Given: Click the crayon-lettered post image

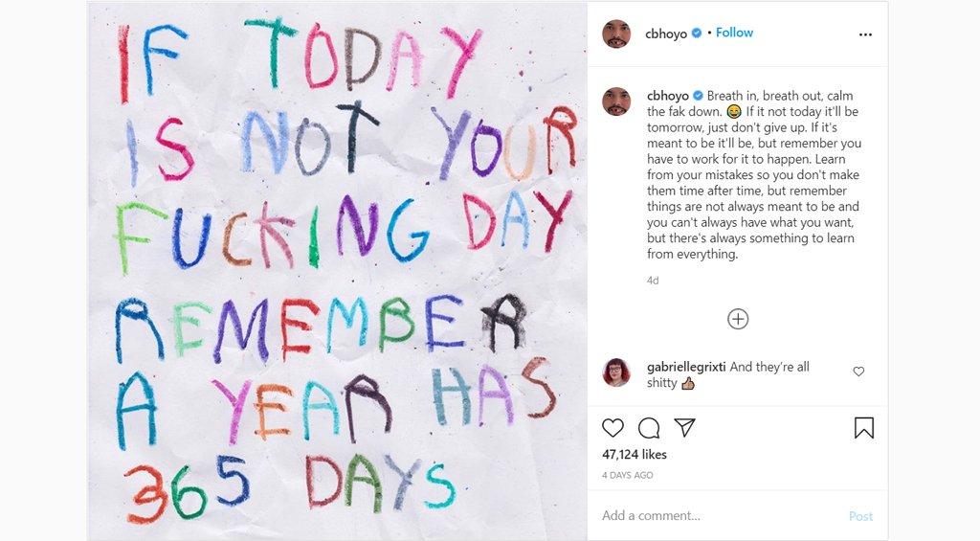Looking at the screenshot, I should pyautogui.click(x=337, y=271).
